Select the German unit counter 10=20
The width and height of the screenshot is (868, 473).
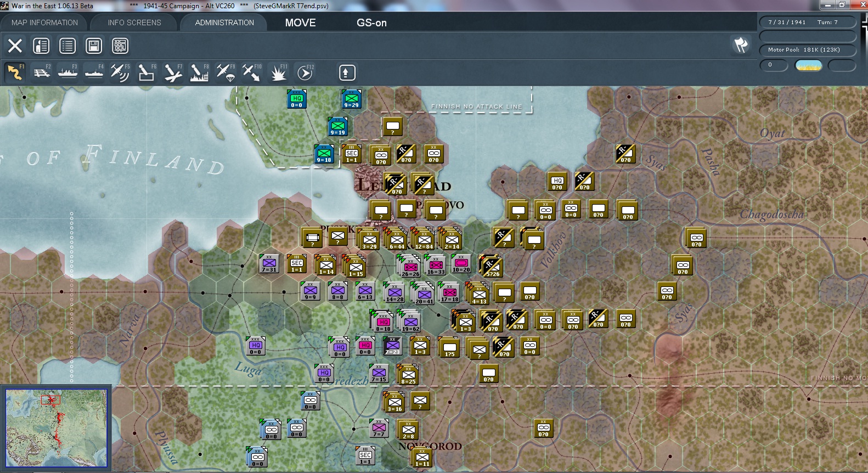coord(461,264)
